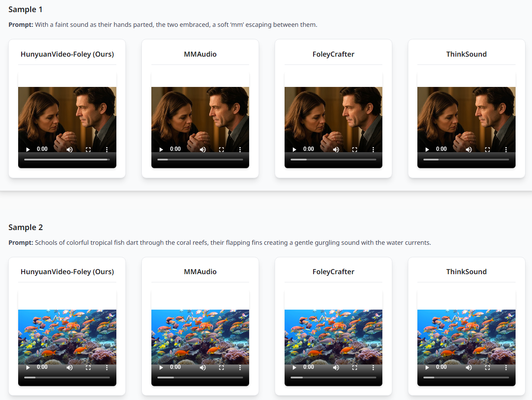Click the "Sample 1" heading
Screen dimensions: 532x400
[26, 10]
